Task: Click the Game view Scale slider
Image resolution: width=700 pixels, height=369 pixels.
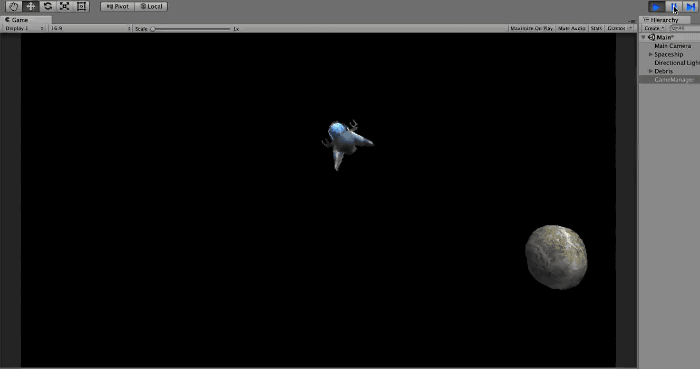Action: coord(191,29)
